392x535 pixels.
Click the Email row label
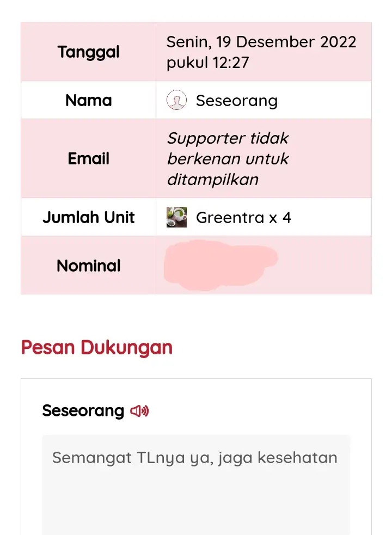tap(88, 158)
